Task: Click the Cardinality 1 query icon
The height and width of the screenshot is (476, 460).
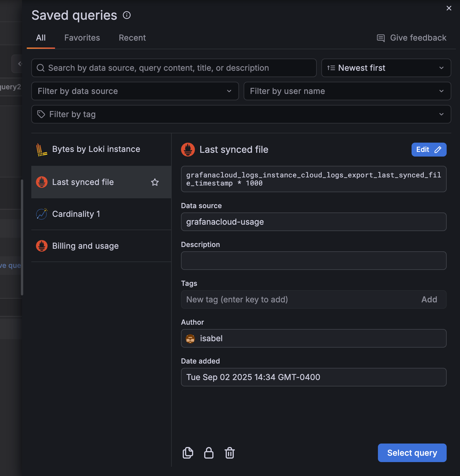Action: click(x=41, y=214)
